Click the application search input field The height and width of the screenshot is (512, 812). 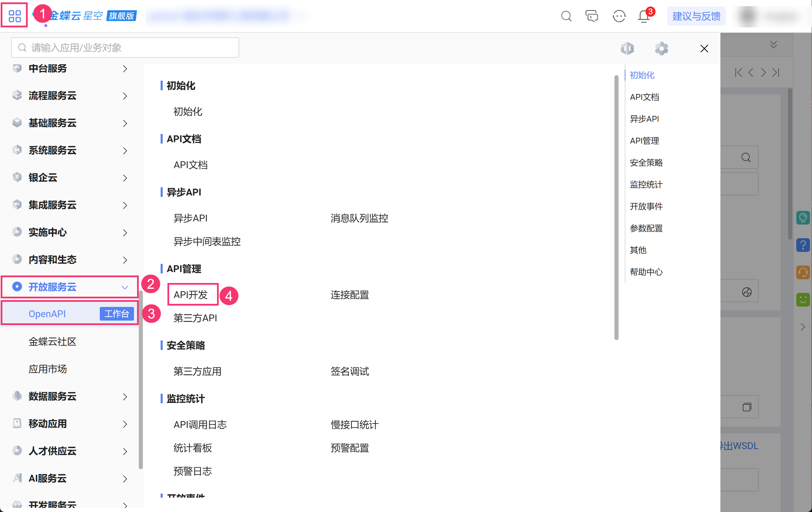tap(125, 48)
